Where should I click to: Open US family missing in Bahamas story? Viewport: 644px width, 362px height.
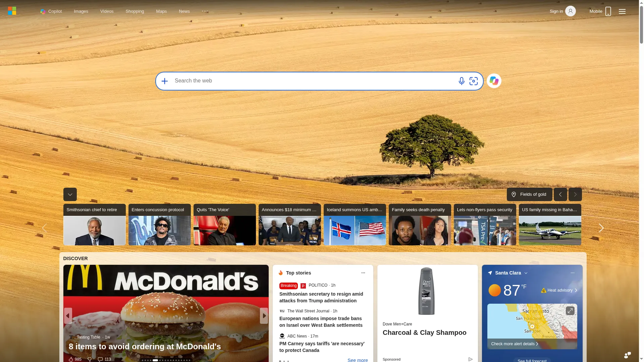(x=550, y=225)
